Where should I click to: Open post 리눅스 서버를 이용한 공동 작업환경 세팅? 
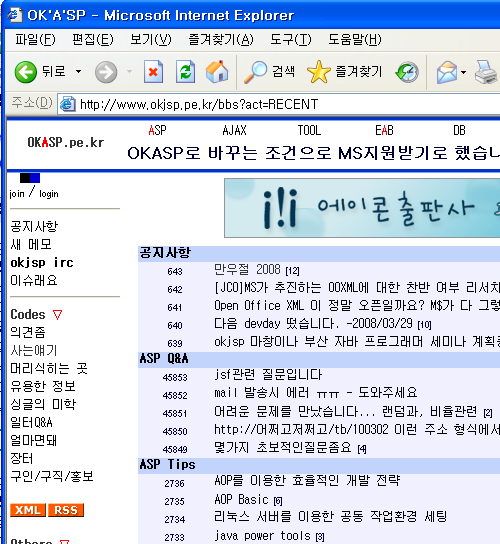[x=330, y=517]
